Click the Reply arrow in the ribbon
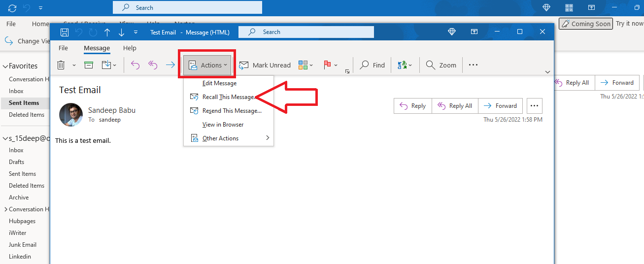The height and width of the screenshot is (264, 644). (x=135, y=65)
